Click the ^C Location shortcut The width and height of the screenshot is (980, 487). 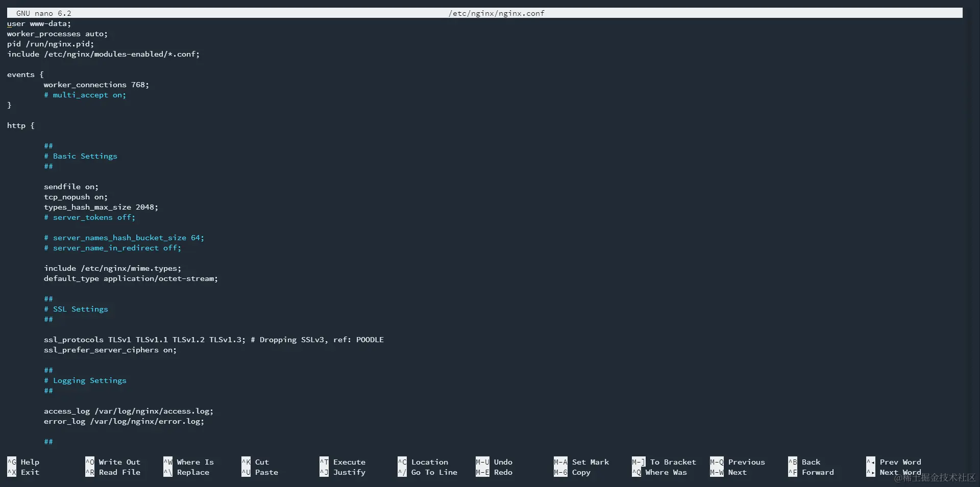click(423, 462)
